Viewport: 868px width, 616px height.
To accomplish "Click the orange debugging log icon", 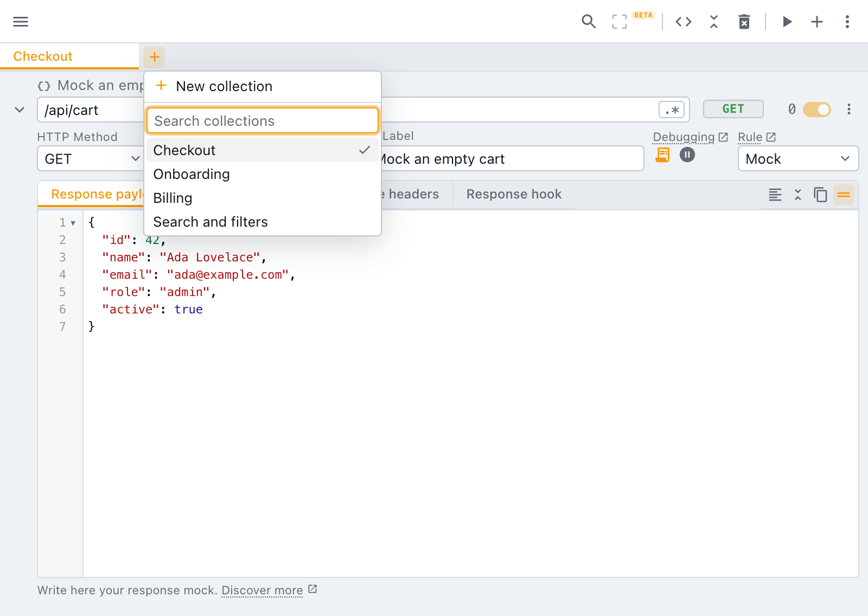I will (x=662, y=155).
